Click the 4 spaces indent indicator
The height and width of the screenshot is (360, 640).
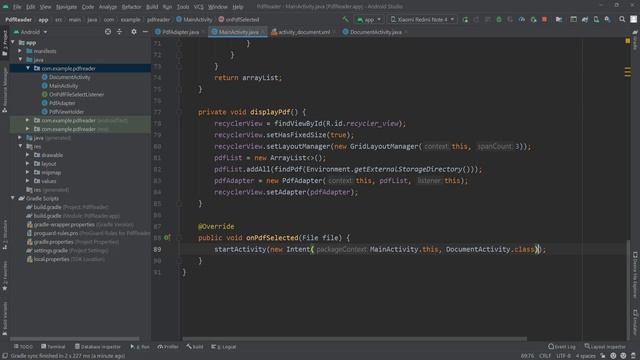pos(586,356)
